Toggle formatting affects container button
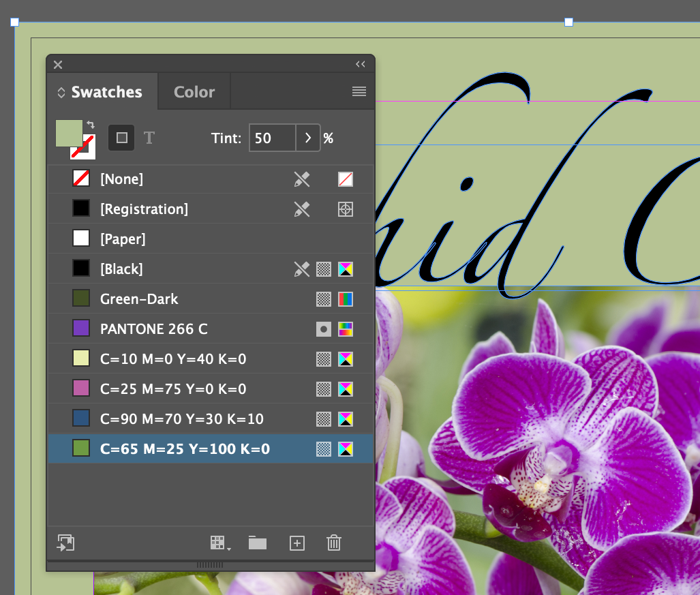 [121, 138]
